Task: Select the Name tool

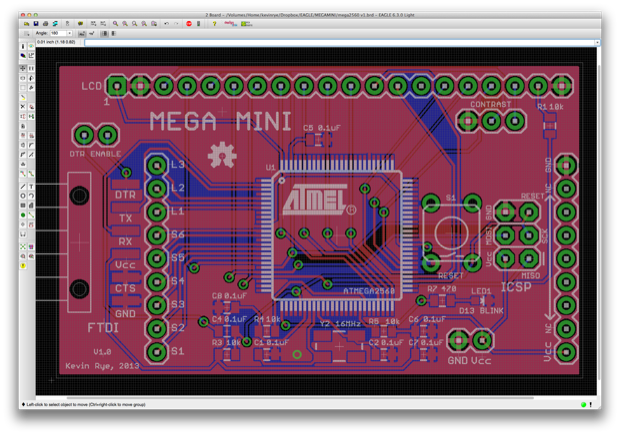Action: (x=23, y=136)
